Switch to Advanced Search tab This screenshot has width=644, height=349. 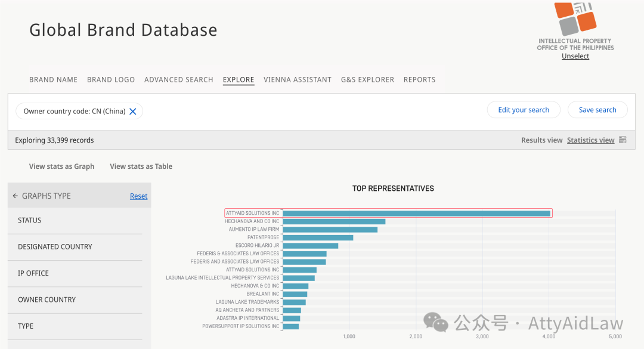click(179, 80)
